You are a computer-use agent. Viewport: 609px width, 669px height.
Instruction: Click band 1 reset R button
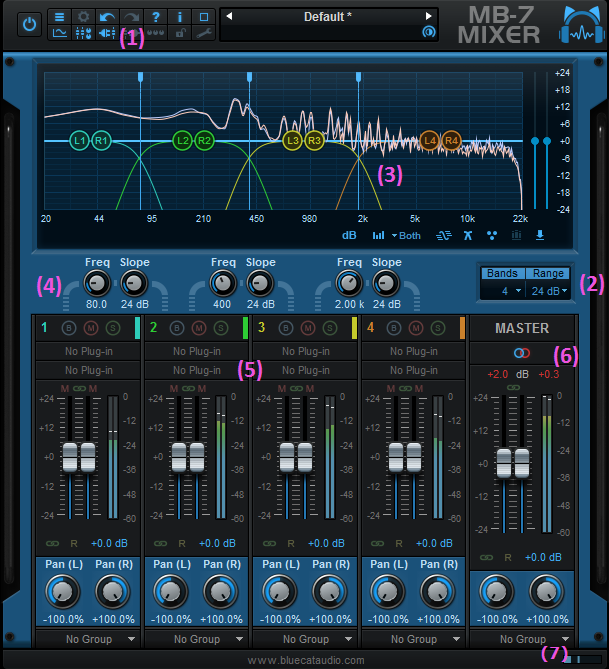click(74, 543)
